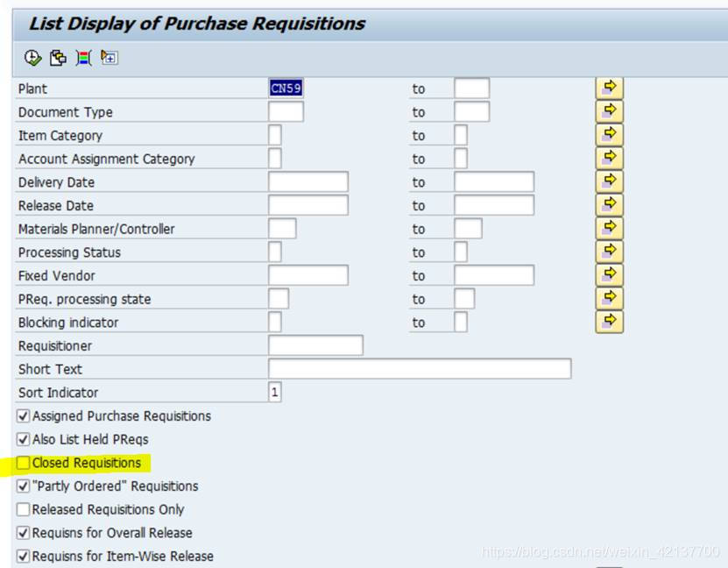Uncheck Assigned Purchase Requisitions

[23, 415]
